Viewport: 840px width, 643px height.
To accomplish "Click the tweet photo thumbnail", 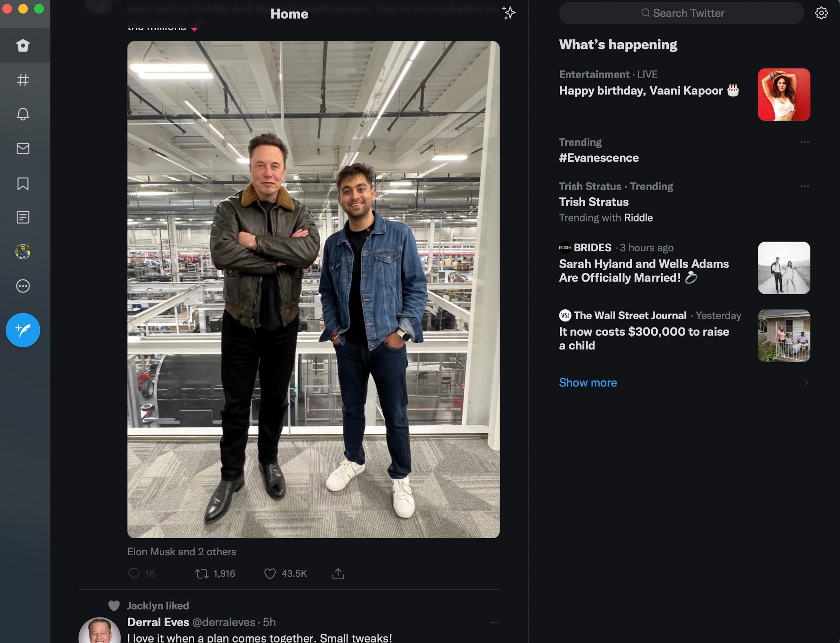I will 313,289.
